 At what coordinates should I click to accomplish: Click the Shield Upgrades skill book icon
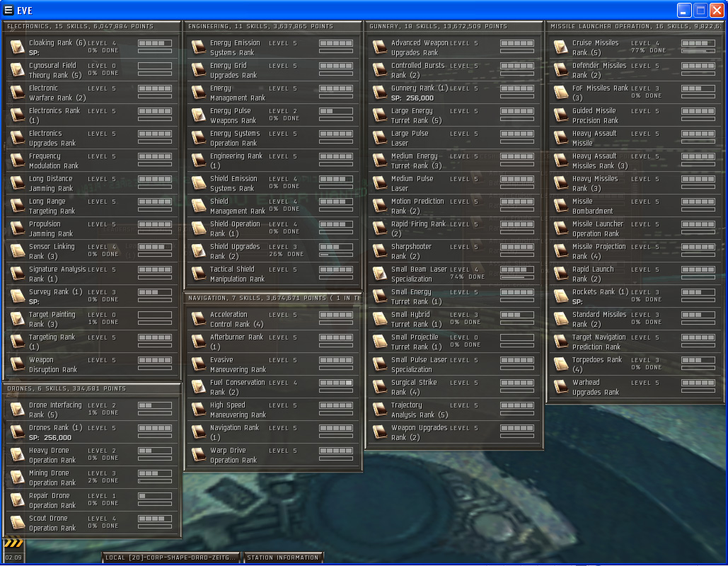198,250
